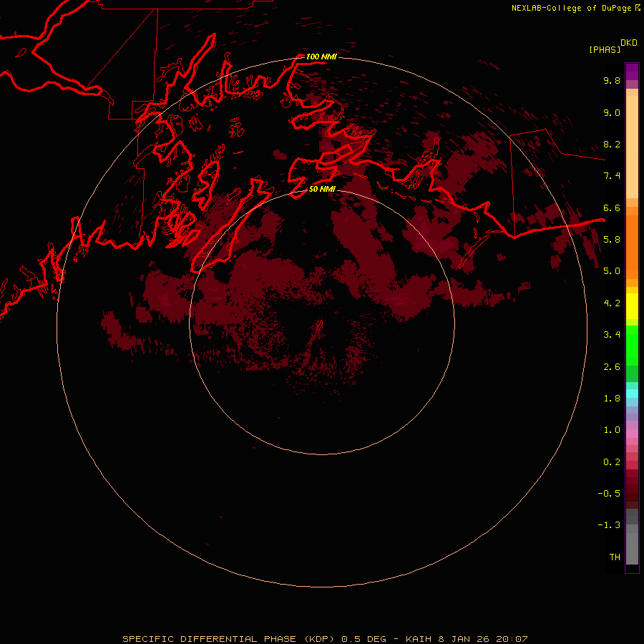This screenshot has width=644, height=644.
Task: Click the yellow color band near 4.2
Action: click(x=632, y=306)
